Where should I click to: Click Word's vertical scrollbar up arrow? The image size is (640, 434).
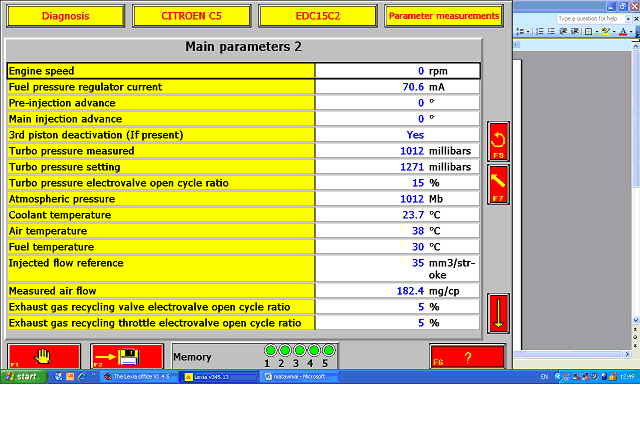tap(636, 47)
